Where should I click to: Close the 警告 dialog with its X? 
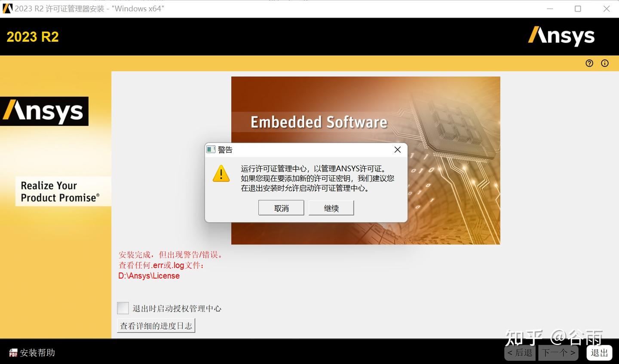click(397, 150)
